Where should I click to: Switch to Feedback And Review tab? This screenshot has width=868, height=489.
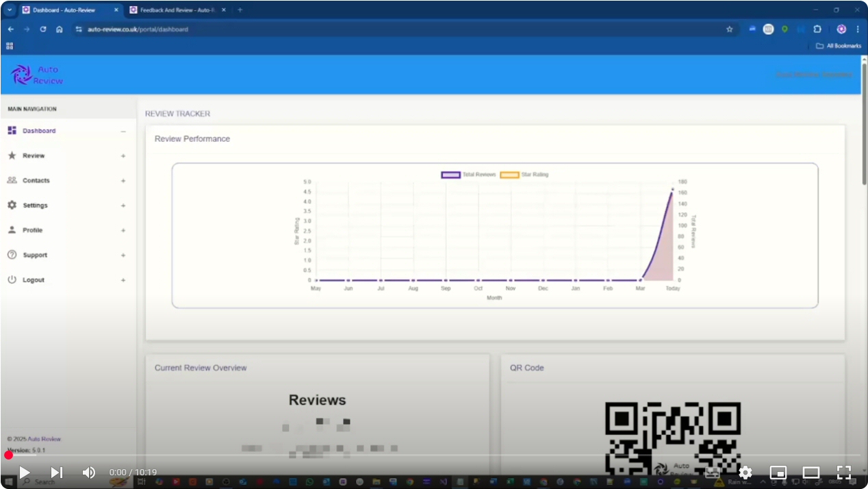pos(178,10)
